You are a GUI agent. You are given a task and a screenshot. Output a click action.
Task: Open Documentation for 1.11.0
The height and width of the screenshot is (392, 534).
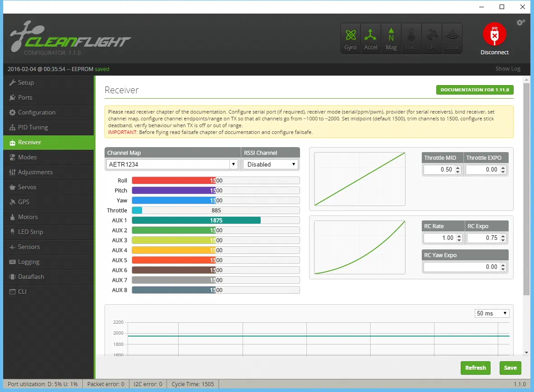(x=475, y=90)
